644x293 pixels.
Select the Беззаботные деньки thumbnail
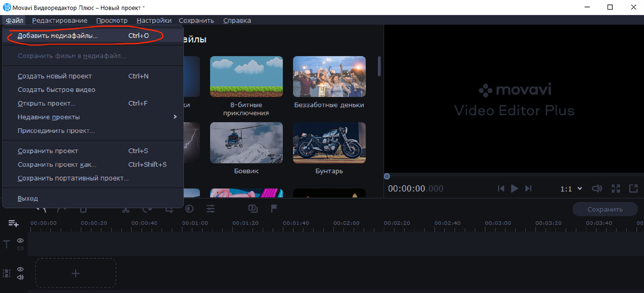point(329,76)
